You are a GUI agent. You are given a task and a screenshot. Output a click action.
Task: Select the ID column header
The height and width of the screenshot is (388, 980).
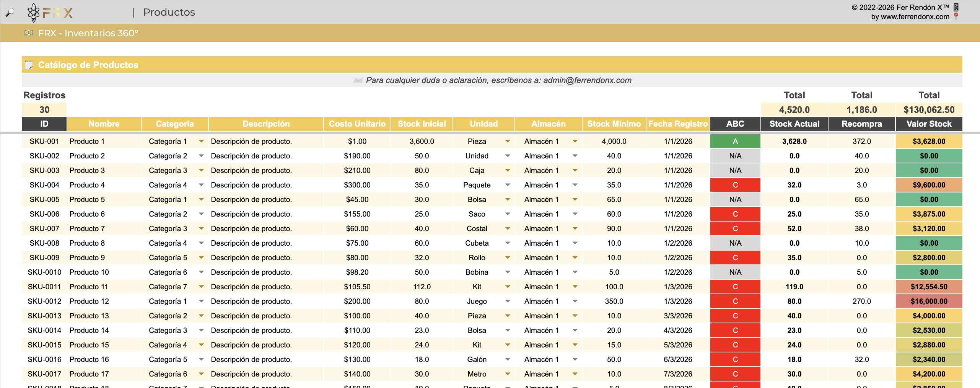click(x=44, y=124)
